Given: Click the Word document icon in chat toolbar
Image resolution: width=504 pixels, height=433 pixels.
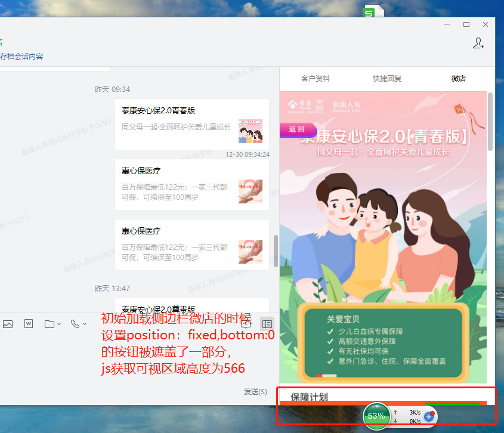Looking at the screenshot, I should tap(29, 323).
